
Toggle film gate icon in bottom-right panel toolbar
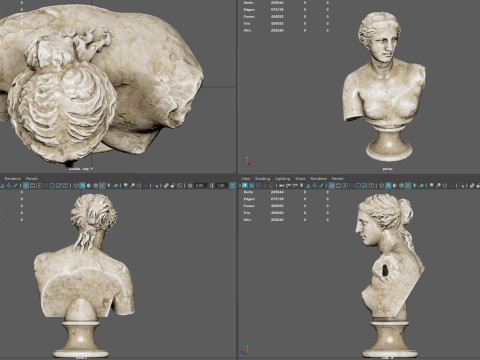338,185
